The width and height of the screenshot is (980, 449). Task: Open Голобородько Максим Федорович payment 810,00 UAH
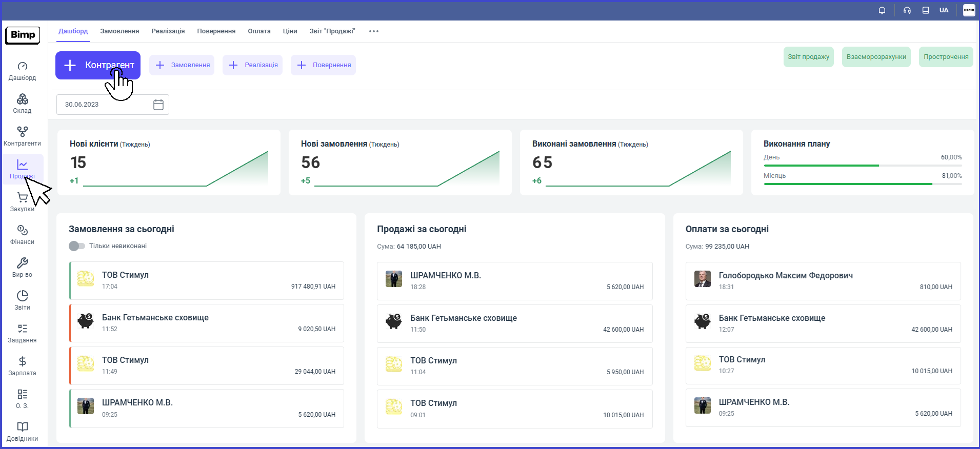coord(823,281)
